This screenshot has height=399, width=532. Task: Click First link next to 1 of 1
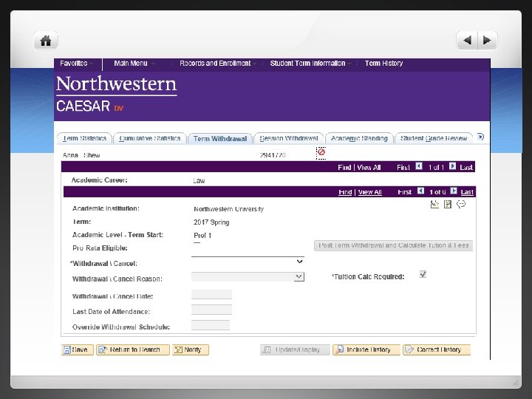(403, 167)
